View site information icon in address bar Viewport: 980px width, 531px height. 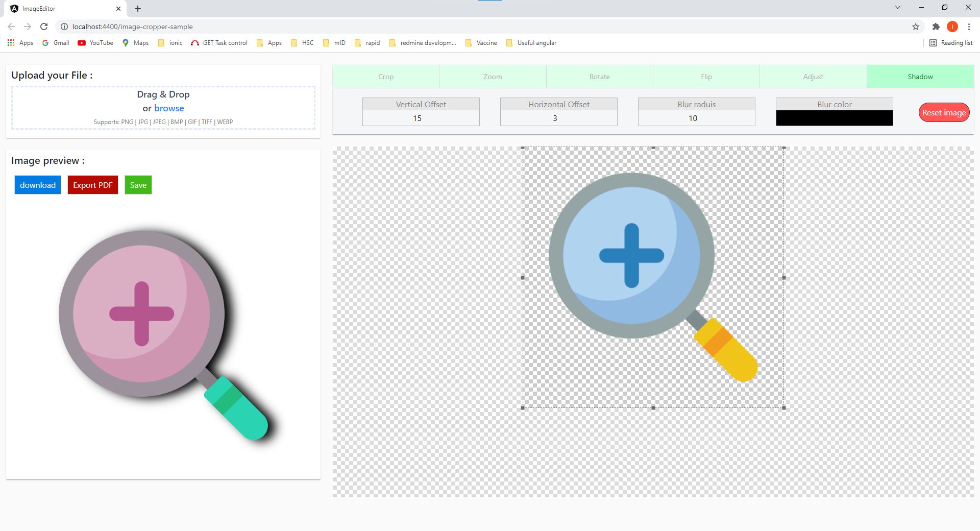point(64,27)
